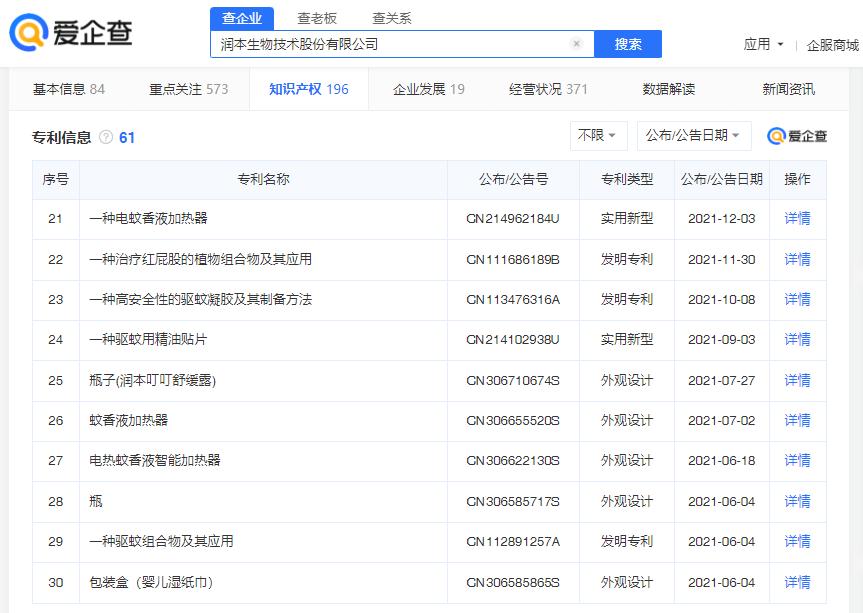
Task: Click the date 2021-10-08
Action: (x=722, y=299)
